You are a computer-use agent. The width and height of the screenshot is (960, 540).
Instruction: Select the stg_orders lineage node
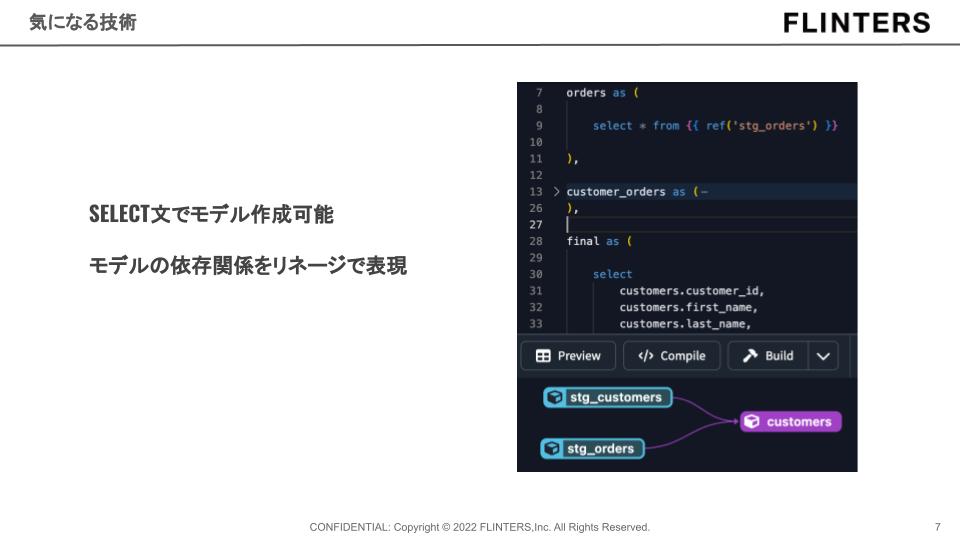pyautogui.click(x=592, y=449)
